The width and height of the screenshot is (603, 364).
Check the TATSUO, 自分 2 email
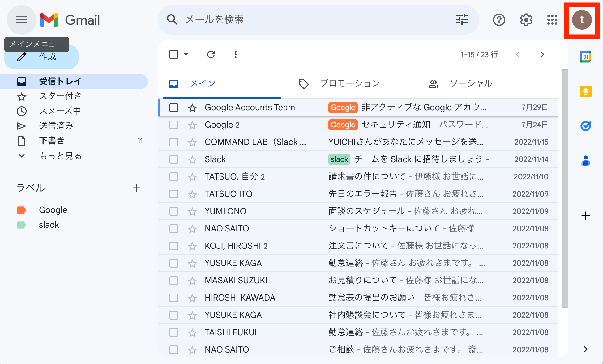click(x=174, y=177)
